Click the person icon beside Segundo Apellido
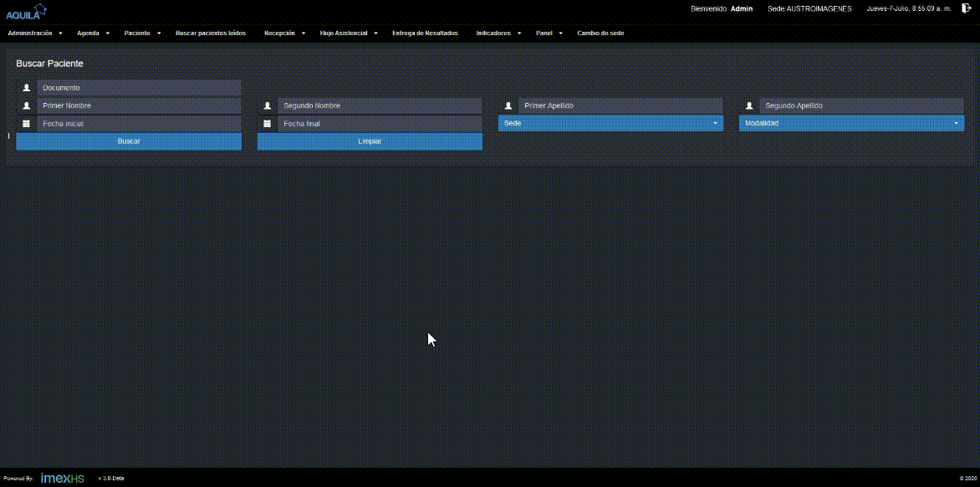The width and height of the screenshot is (980, 487). (x=749, y=106)
